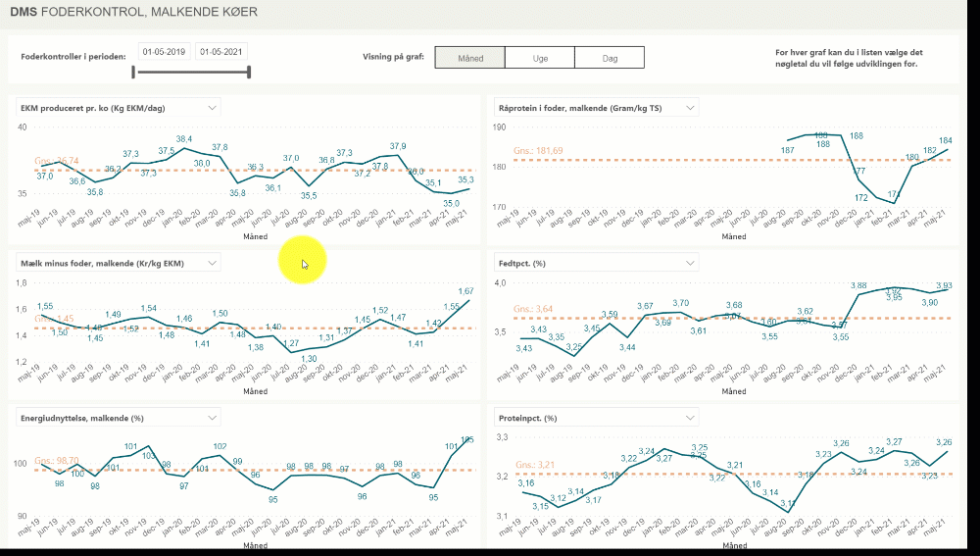This screenshot has height=556, width=980.
Task: Expand the Råprotein i foder dropdown
Action: pyautogui.click(x=690, y=107)
